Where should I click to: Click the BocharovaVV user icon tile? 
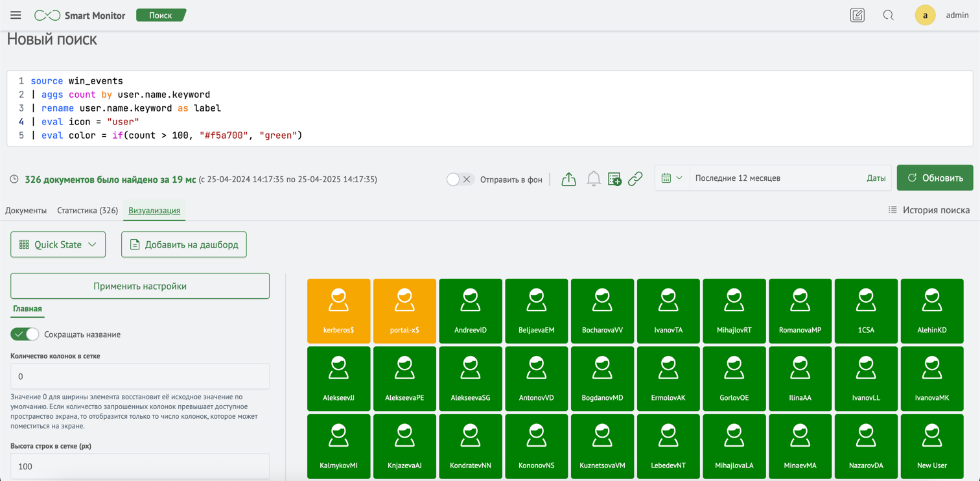tap(603, 311)
